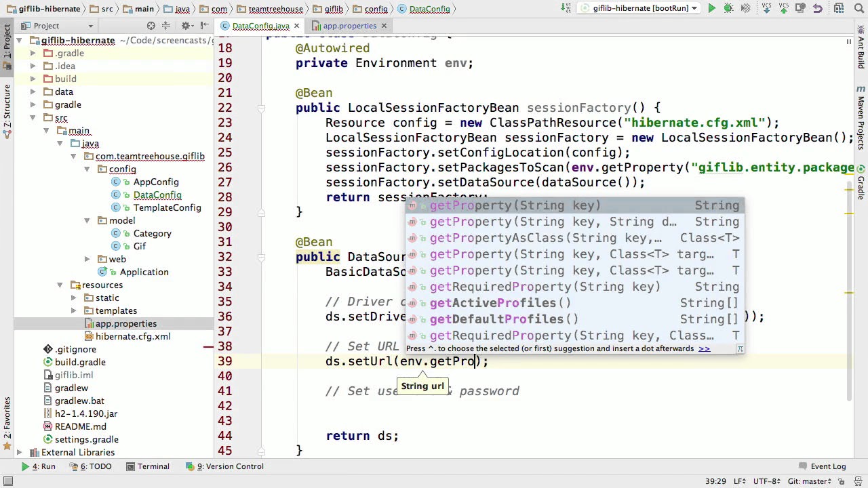The width and height of the screenshot is (868, 488).
Task: Choose getPropertyAsClass completion suggestion
Action: 575,238
